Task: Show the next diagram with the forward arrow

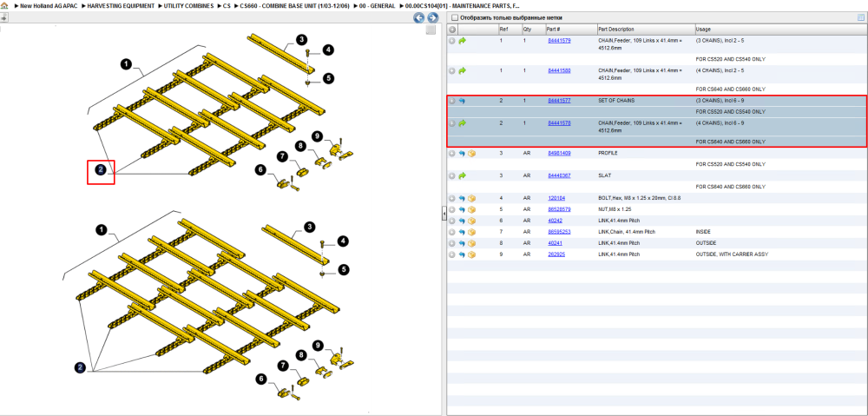Action: (433, 17)
